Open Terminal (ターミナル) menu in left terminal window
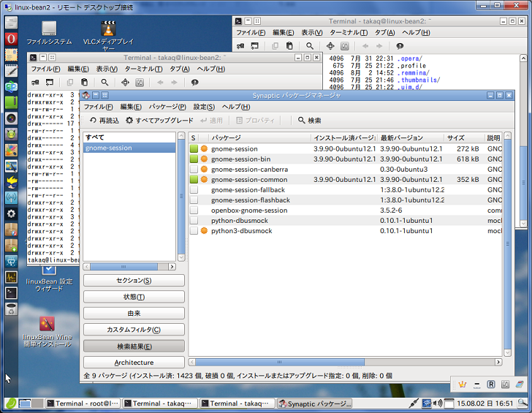Screen dimensions: 532x413 click(x=143, y=69)
